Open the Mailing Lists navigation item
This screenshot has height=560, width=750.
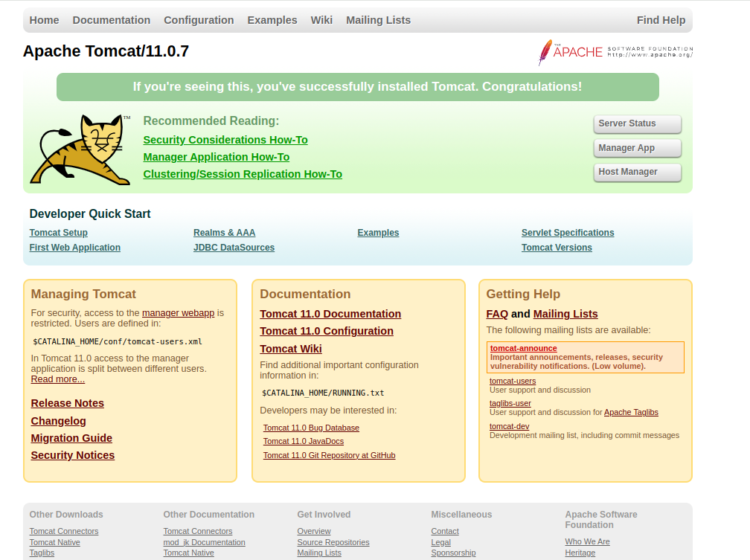pyautogui.click(x=378, y=20)
